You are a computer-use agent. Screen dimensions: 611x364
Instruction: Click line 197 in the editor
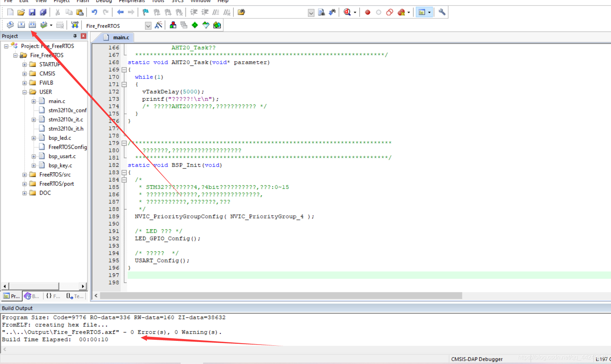pos(369,275)
